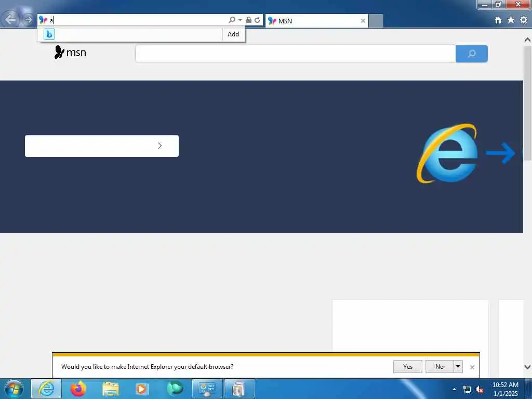This screenshot has height=399, width=532.
Task: Click the address bar search magnifier icon
Action: tap(232, 20)
